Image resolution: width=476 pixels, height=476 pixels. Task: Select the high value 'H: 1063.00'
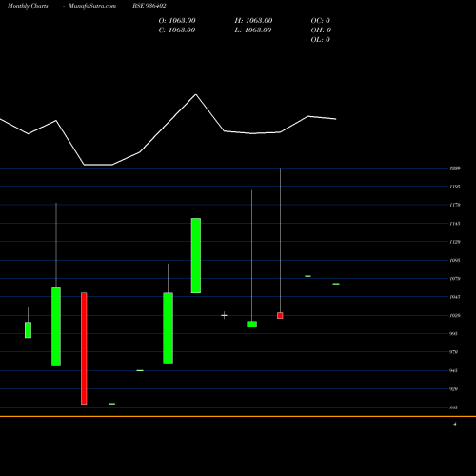[x=253, y=21]
